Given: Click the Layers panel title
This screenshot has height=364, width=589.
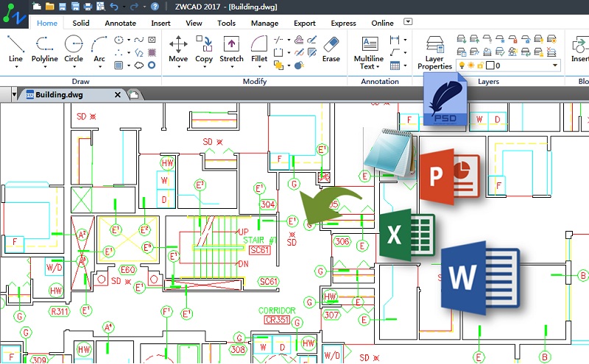Looking at the screenshot, I should coord(488,82).
